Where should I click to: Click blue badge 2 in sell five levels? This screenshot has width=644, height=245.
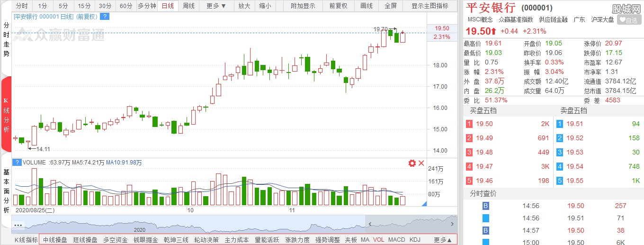click(560, 138)
